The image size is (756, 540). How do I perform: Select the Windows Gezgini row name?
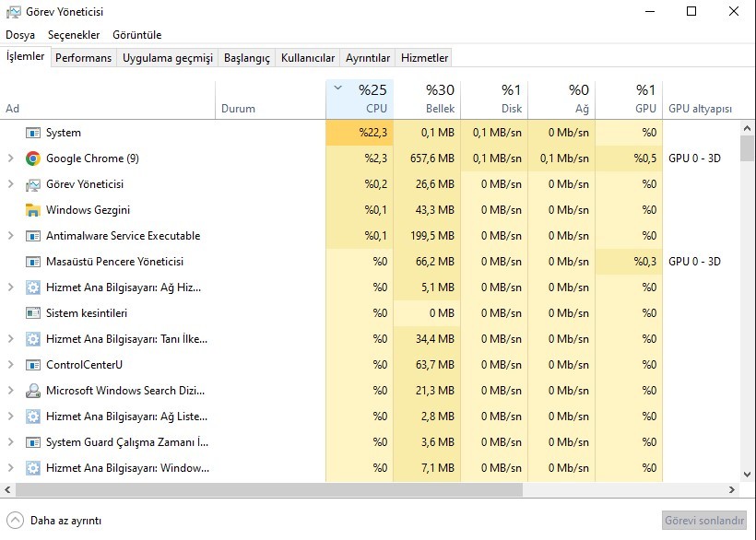point(88,210)
